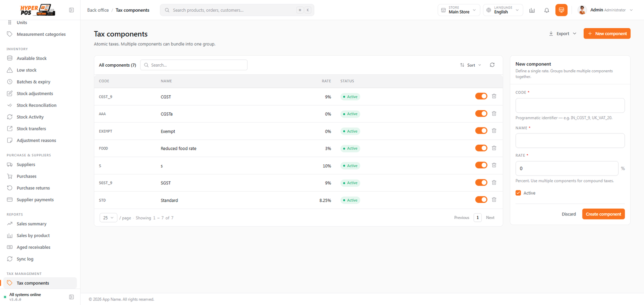Delete the AAA component
The width and height of the screenshot is (644, 305).
pyautogui.click(x=494, y=114)
